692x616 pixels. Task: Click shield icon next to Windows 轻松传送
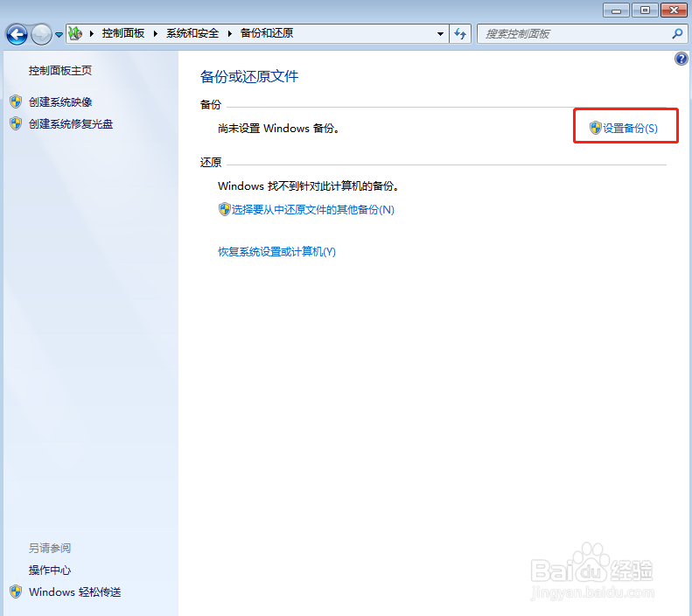pyautogui.click(x=16, y=591)
